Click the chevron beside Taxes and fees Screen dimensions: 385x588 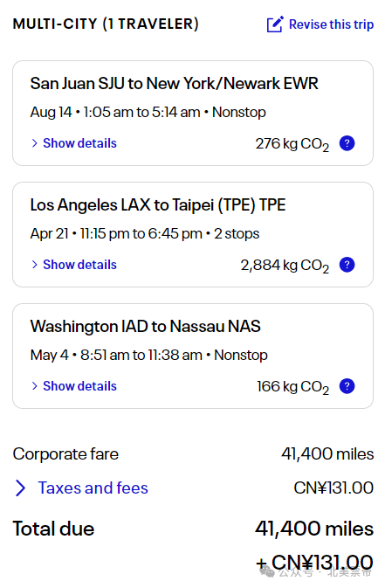(20, 488)
